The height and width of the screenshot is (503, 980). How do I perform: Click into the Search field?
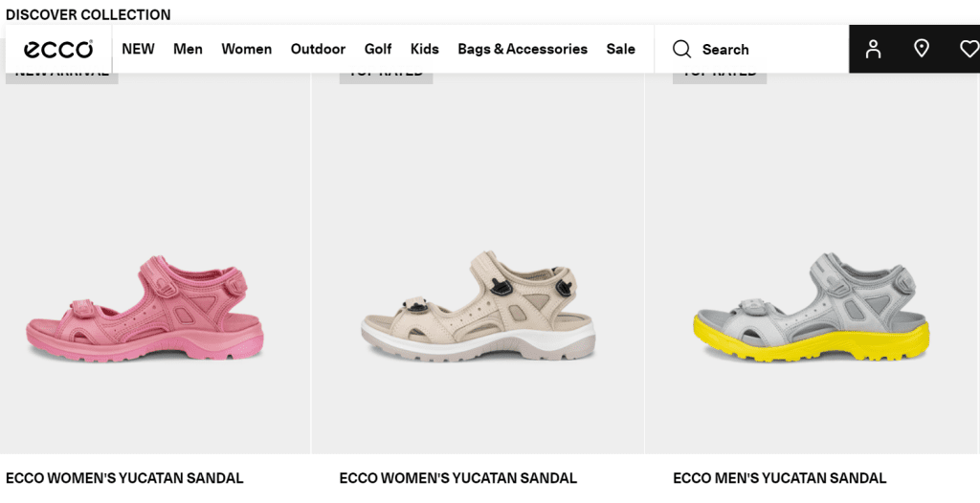[751, 50]
